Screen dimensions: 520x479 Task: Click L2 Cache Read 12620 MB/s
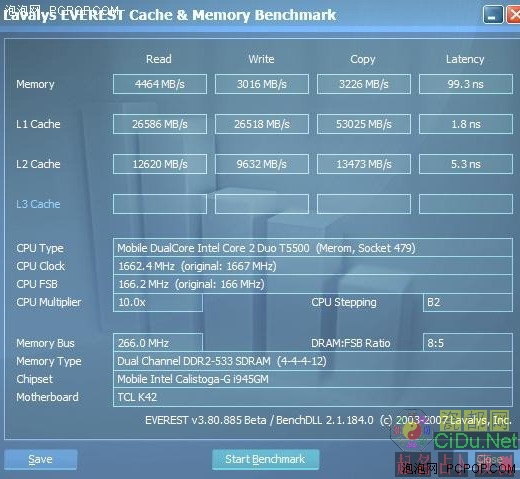click(x=160, y=164)
